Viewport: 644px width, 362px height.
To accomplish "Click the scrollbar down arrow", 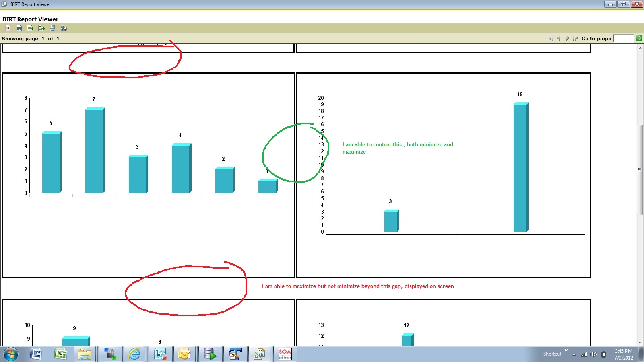I will [640, 342].
